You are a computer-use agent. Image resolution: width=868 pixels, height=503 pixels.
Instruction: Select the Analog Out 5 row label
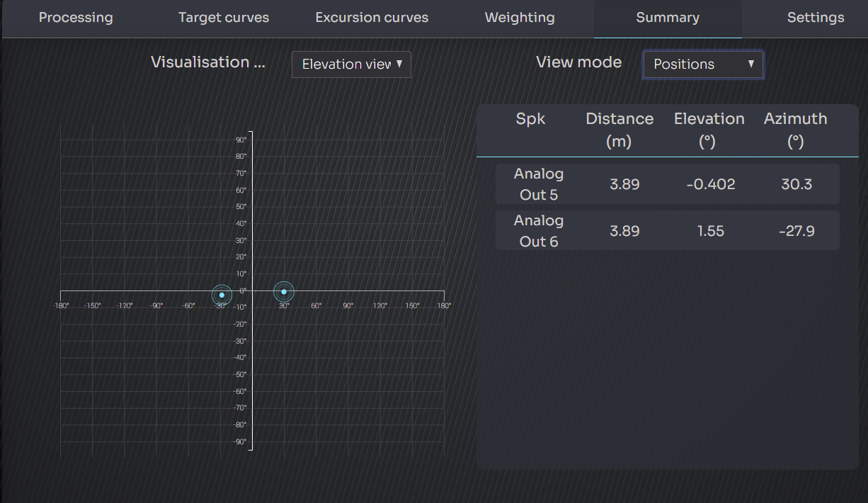[x=539, y=184]
